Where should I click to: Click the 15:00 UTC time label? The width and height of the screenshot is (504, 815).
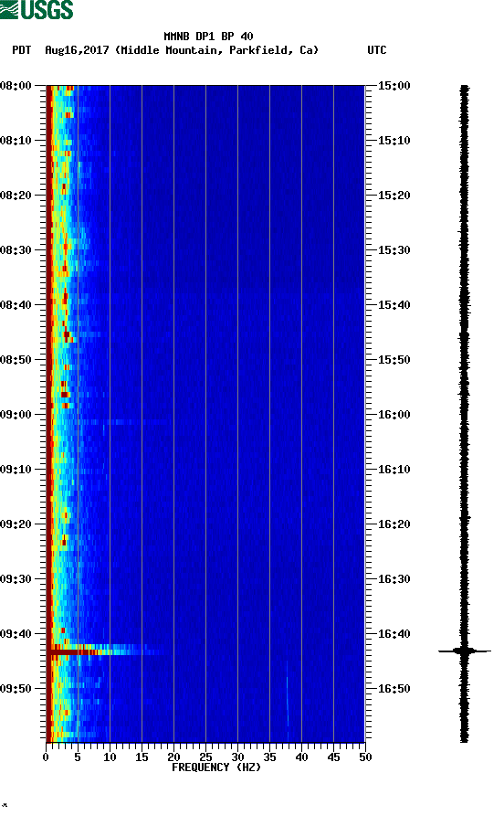[x=394, y=85]
